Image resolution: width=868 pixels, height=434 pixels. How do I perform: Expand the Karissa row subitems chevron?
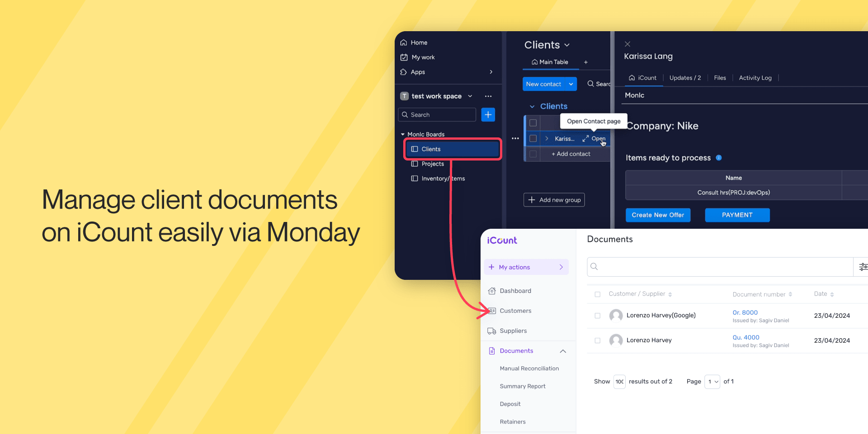click(547, 138)
